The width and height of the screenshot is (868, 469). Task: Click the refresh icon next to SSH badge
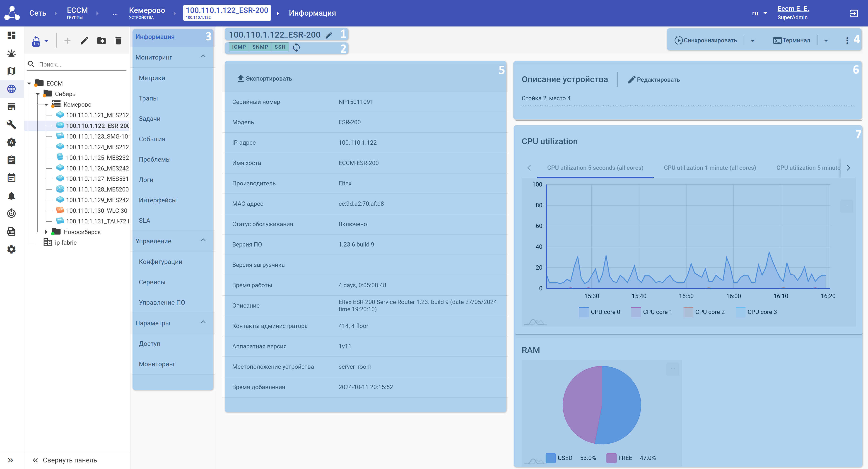pos(296,48)
